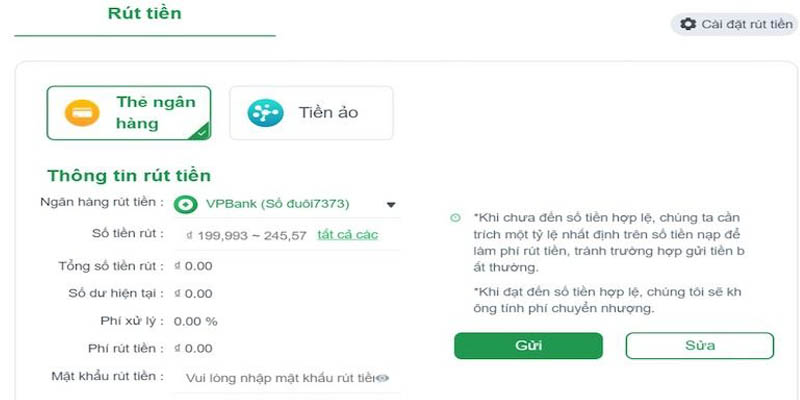800x400 pixels.
Task: Switch to the Rút tiền tab
Action: 144,15
